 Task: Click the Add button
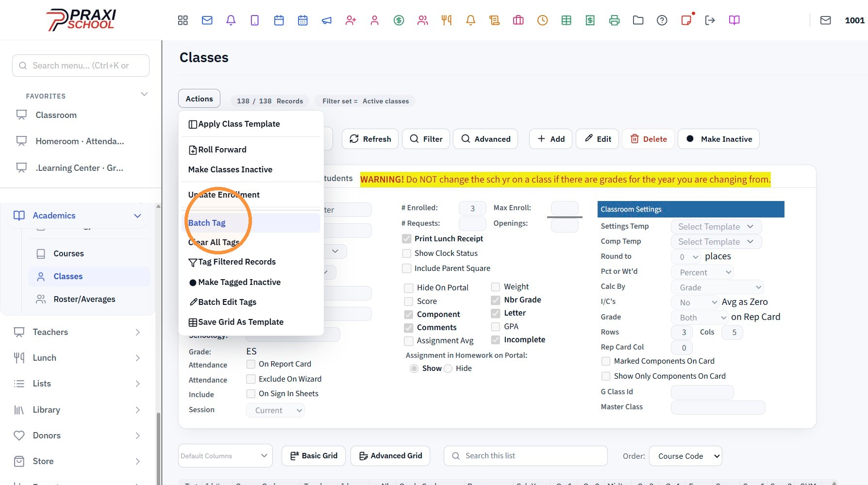pos(551,139)
